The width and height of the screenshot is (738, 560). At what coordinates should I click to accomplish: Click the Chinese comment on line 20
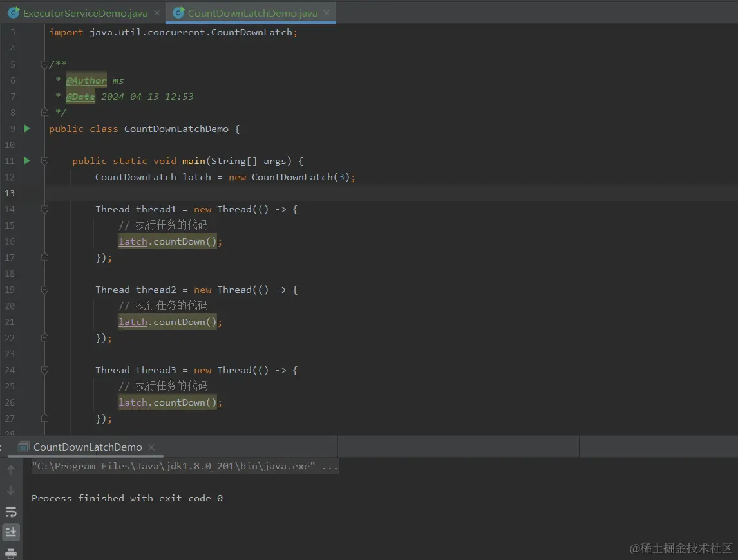[x=163, y=305]
